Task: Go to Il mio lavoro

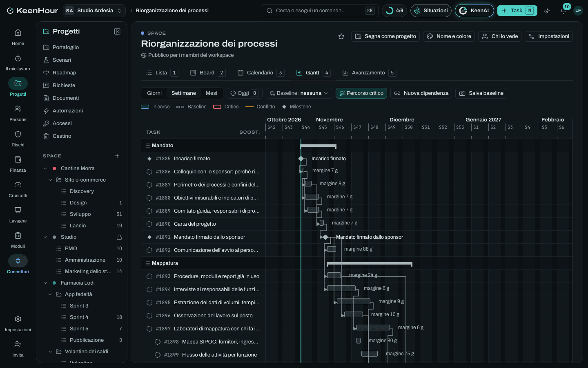Action: click(18, 62)
